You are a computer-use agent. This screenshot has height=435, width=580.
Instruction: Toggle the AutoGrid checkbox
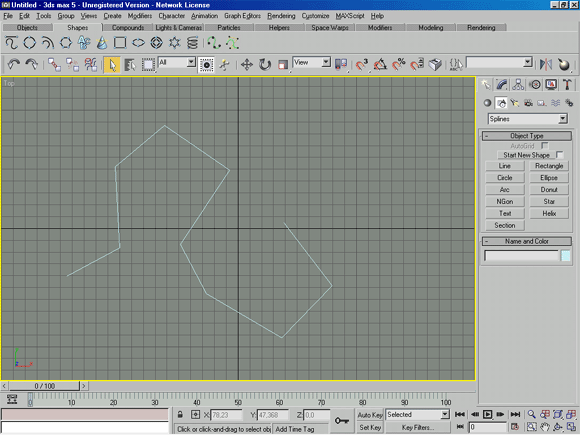(x=544, y=145)
